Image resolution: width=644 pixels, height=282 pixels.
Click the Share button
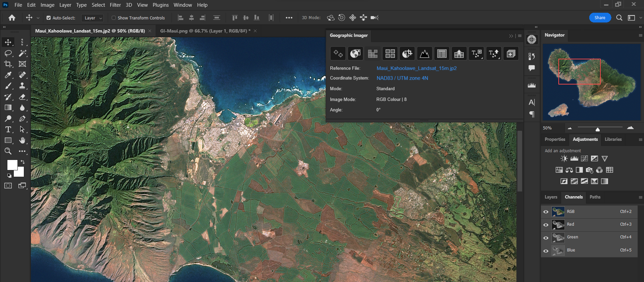(x=600, y=18)
